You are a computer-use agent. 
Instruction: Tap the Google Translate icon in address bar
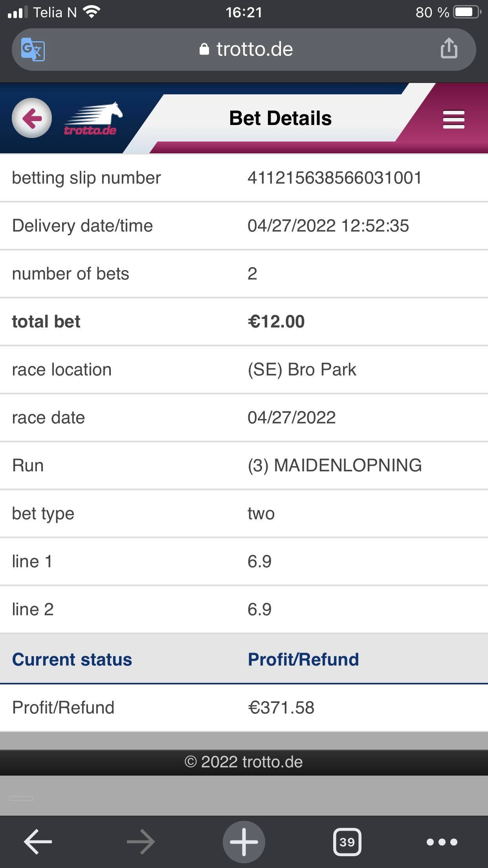(33, 50)
